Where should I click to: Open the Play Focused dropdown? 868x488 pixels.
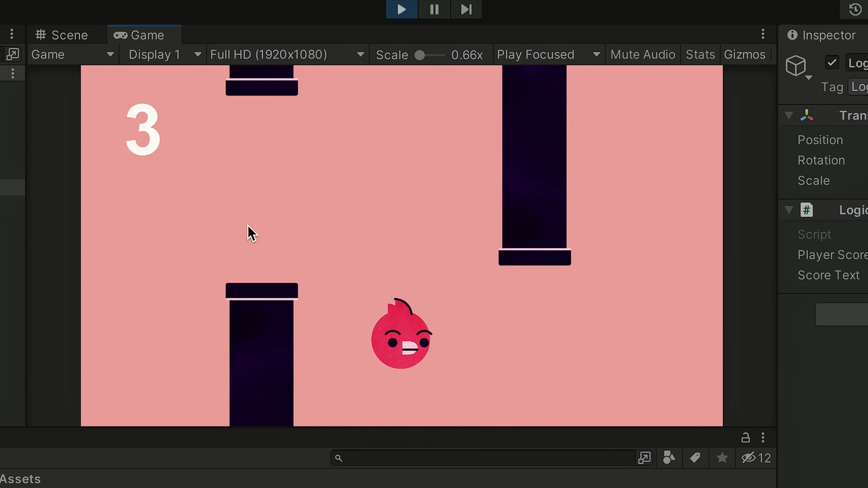click(x=548, y=55)
